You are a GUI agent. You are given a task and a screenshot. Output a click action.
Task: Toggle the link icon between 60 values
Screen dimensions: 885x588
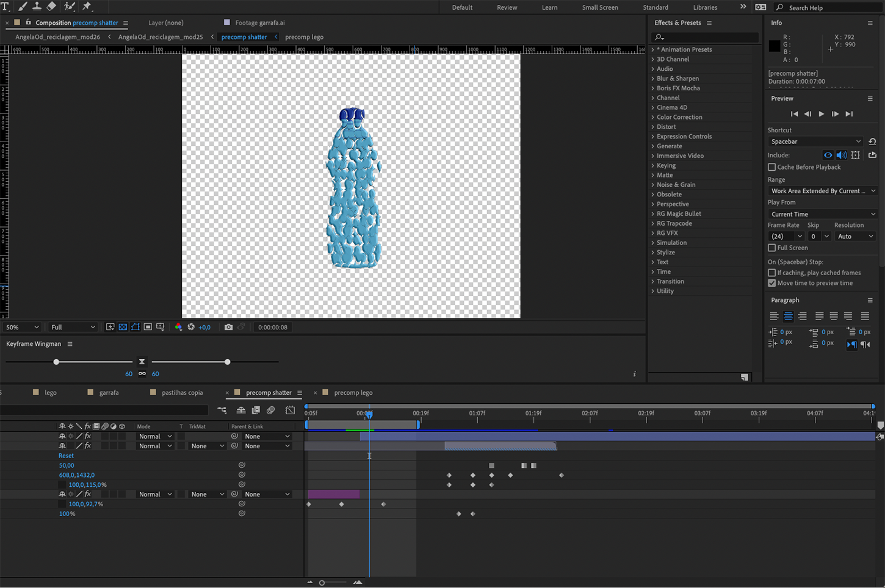pyautogui.click(x=142, y=374)
